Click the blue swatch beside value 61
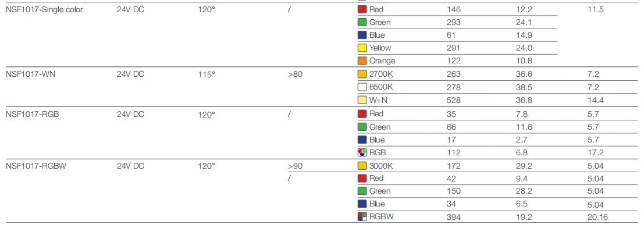Viewport: 644px width, 228px height. (x=362, y=35)
